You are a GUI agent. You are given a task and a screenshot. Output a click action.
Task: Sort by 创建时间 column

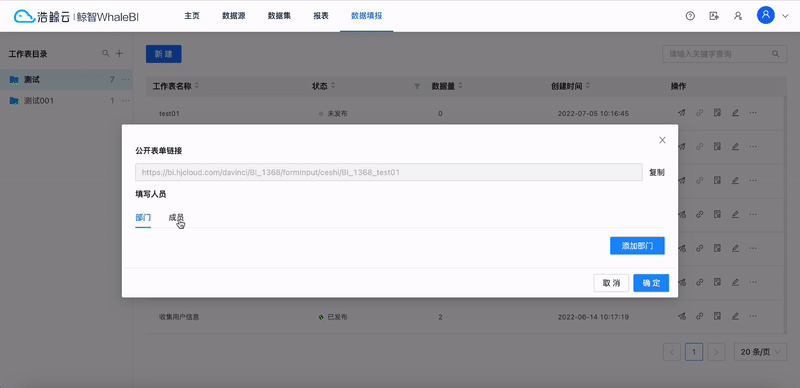(x=587, y=86)
